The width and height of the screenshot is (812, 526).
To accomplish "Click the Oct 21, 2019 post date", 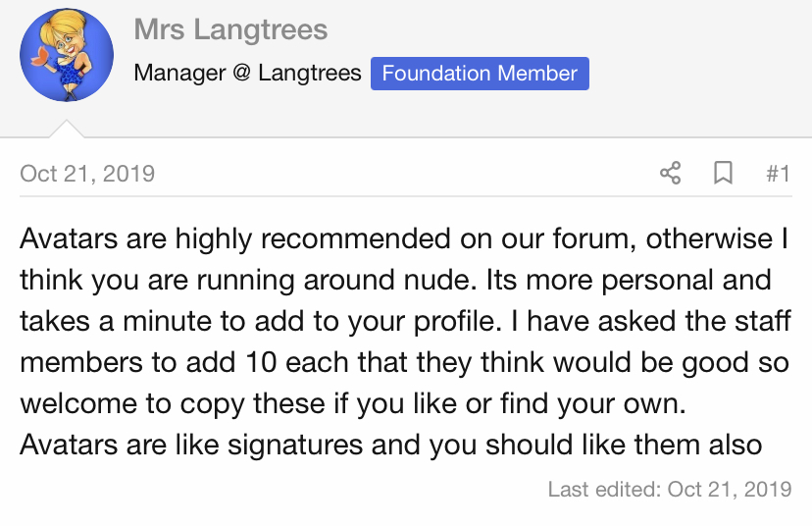I will (x=87, y=174).
